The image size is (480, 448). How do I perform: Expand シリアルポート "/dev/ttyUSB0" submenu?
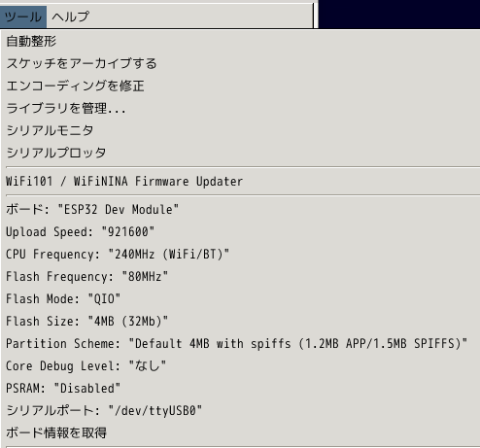point(241,411)
